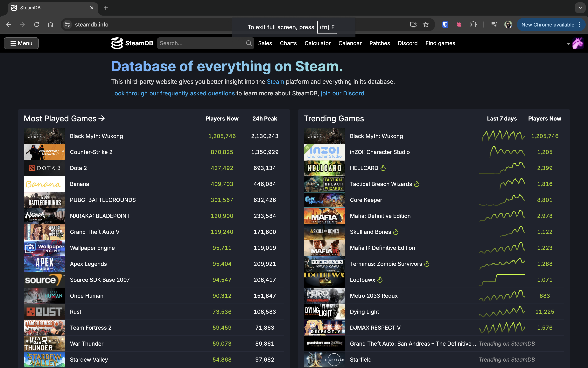Open the media controls icon

pos(494,25)
